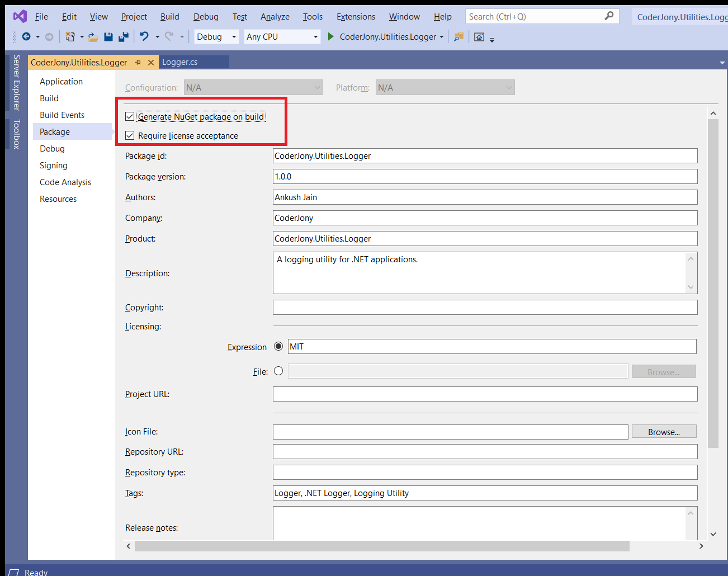The image size is (728, 576).
Task: Click the Redo arrow icon
Action: pos(169,36)
